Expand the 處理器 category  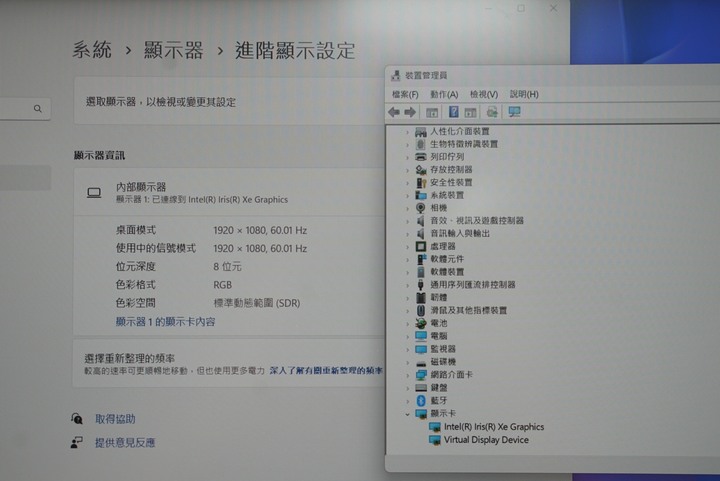[x=407, y=247]
